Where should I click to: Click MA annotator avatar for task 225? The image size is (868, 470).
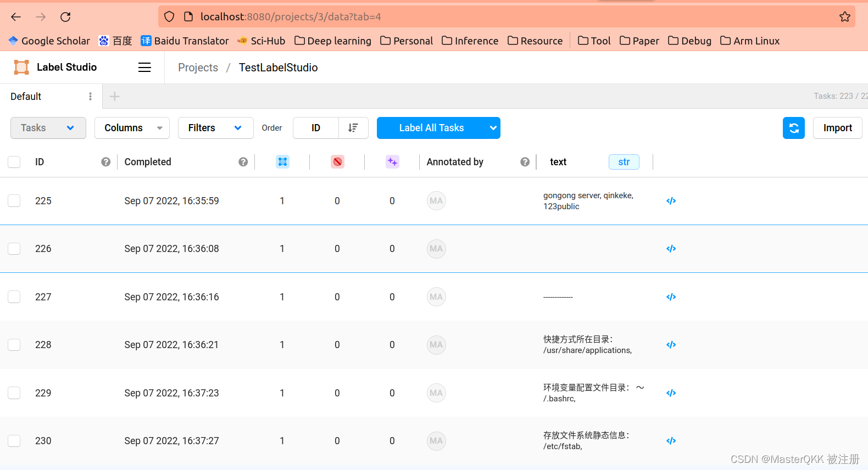click(436, 201)
